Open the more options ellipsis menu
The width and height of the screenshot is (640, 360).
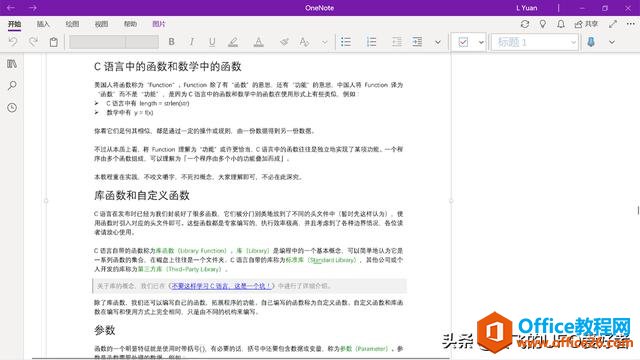tap(631, 24)
